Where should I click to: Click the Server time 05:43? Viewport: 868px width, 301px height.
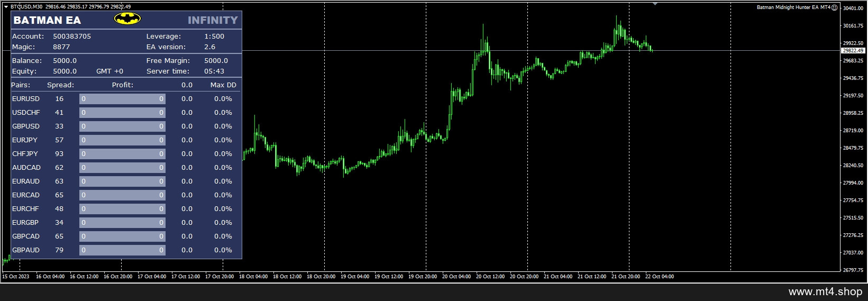[x=214, y=71]
